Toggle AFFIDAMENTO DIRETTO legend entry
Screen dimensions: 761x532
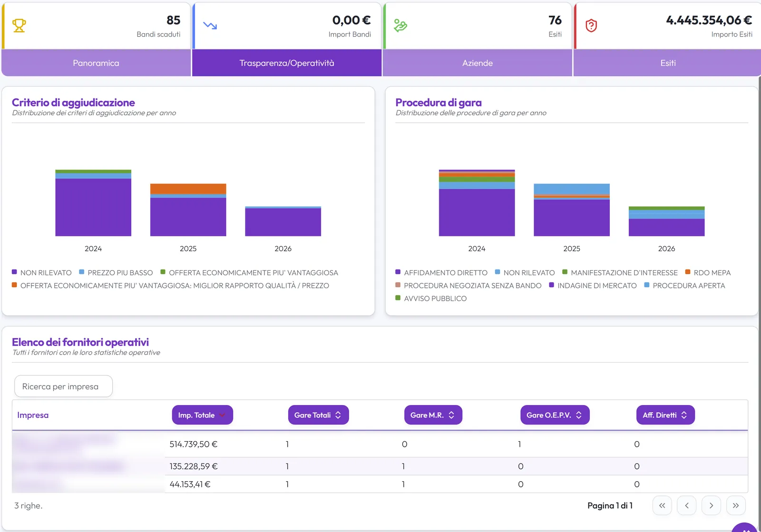click(x=441, y=272)
